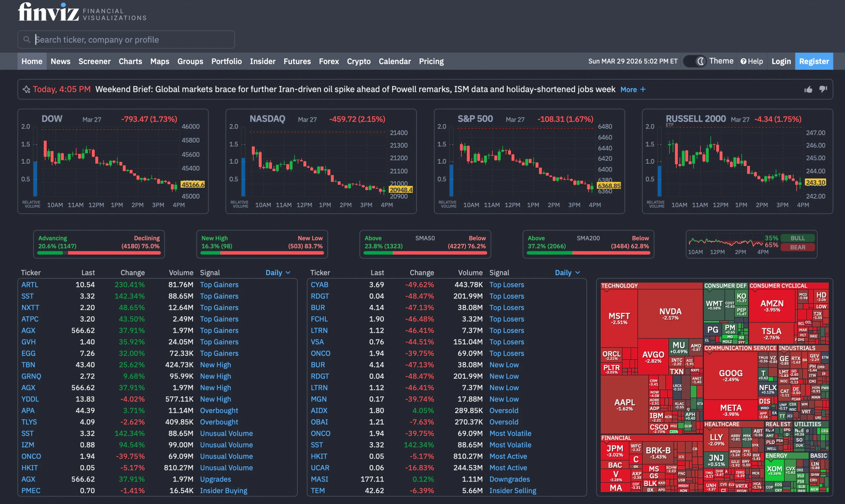The width and height of the screenshot is (845, 504).
Task: Click the sparkle icon beside the Weekend Brief
Action: [26, 89]
